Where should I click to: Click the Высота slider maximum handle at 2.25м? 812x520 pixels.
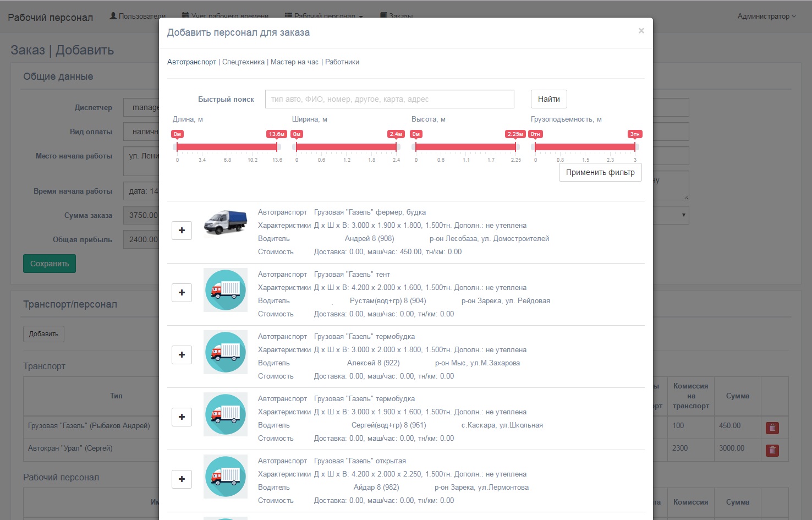(x=515, y=146)
